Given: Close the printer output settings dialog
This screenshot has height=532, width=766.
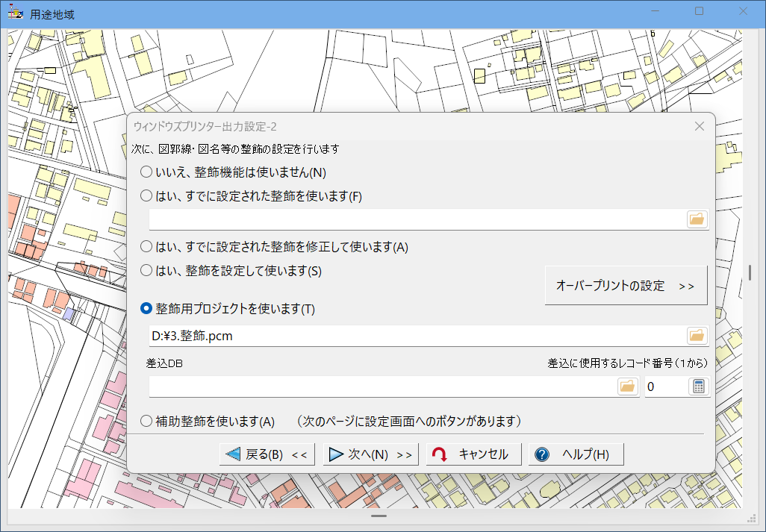Looking at the screenshot, I should (700, 126).
